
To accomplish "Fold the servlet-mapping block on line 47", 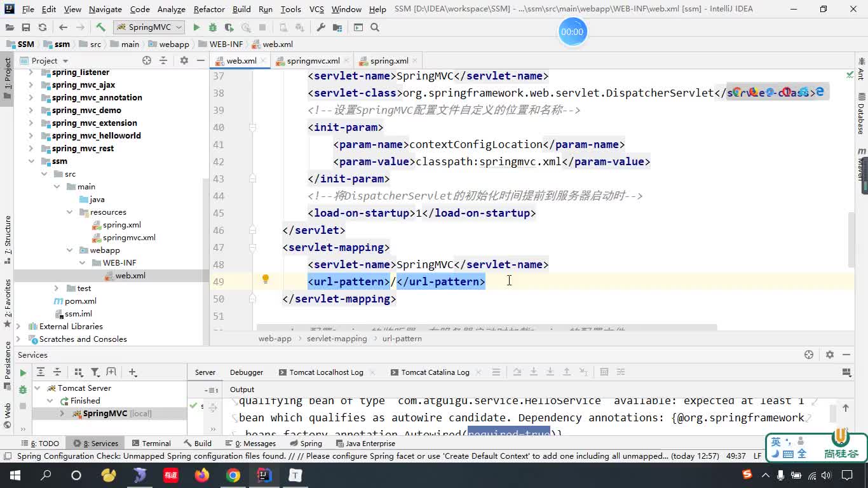I will click(x=252, y=247).
